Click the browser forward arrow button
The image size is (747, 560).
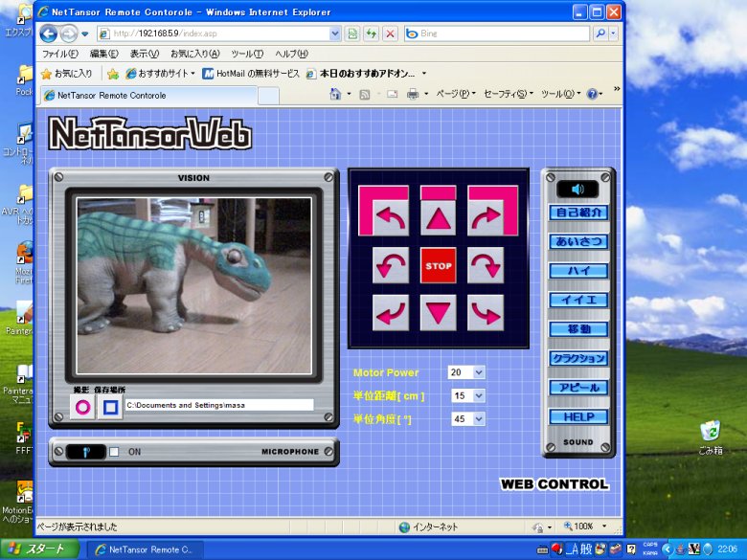[69, 34]
